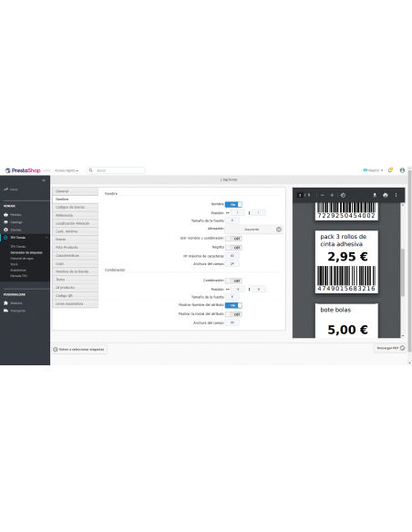Open Historial de cajas submenu link
The height and width of the screenshot is (532, 412).
click(x=22, y=258)
